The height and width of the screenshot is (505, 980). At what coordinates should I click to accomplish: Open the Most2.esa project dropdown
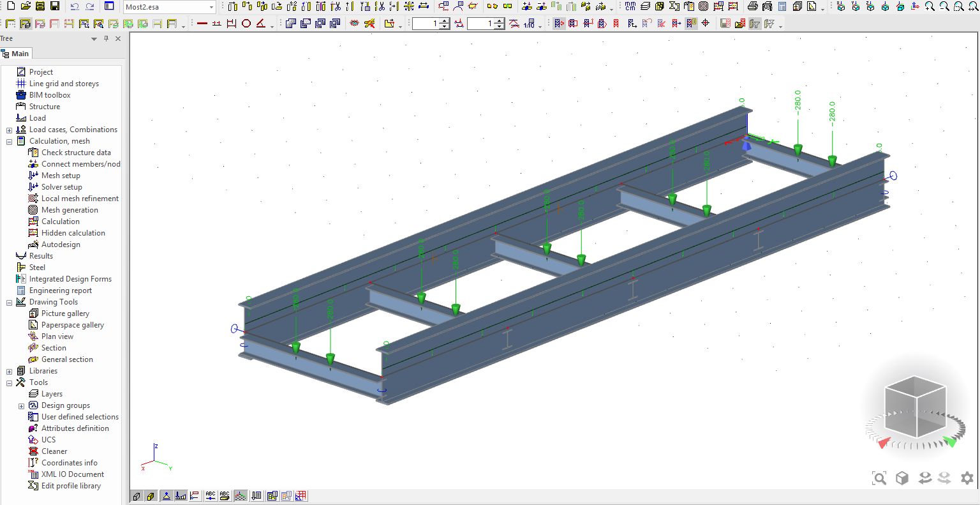pyautogui.click(x=211, y=7)
